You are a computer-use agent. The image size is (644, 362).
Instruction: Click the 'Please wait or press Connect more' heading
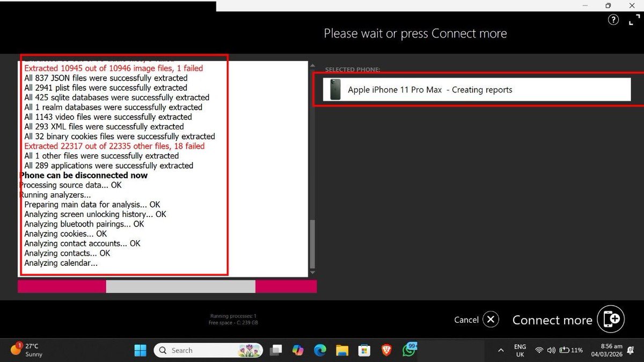pyautogui.click(x=415, y=33)
